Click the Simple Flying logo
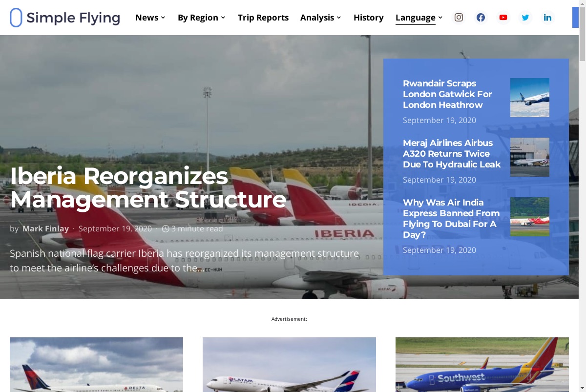Image resolution: width=586 pixels, height=392 pixels. (x=65, y=18)
